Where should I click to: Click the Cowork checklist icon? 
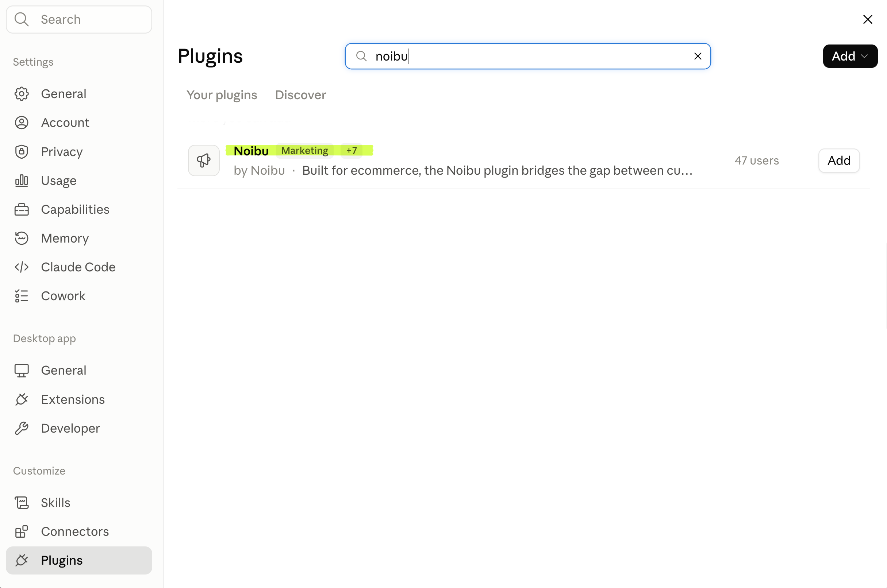pyautogui.click(x=22, y=296)
